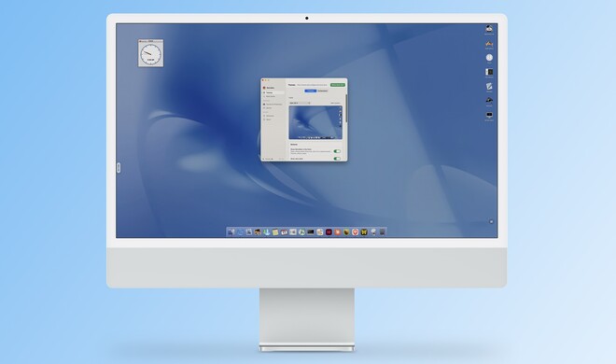Open the topmost desktop icon with hat figure
The image size is (616, 364).
(489, 29)
